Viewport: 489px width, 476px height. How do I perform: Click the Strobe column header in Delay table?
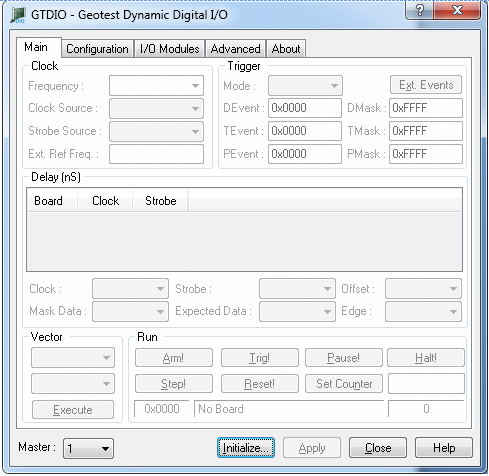160,201
